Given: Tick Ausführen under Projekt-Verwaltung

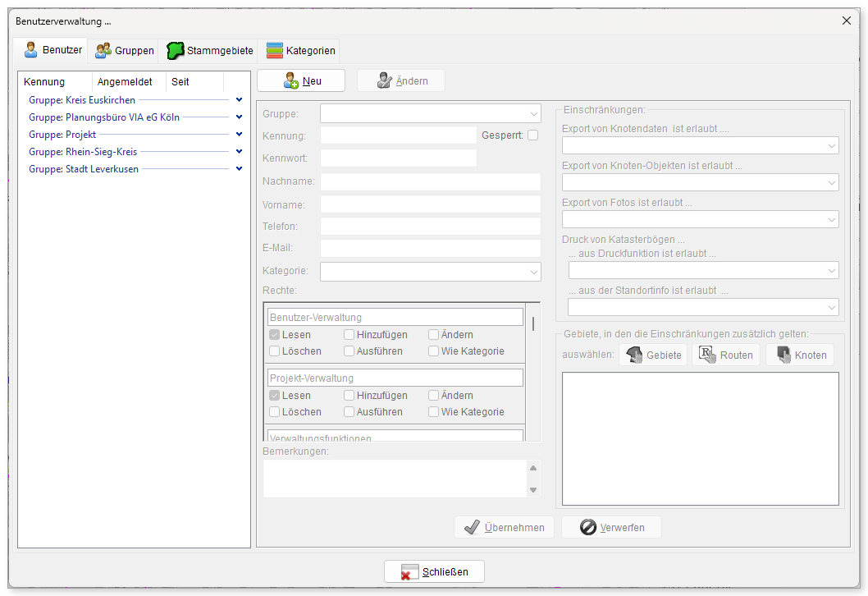Looking at the screenshot, I should point(349,412).
